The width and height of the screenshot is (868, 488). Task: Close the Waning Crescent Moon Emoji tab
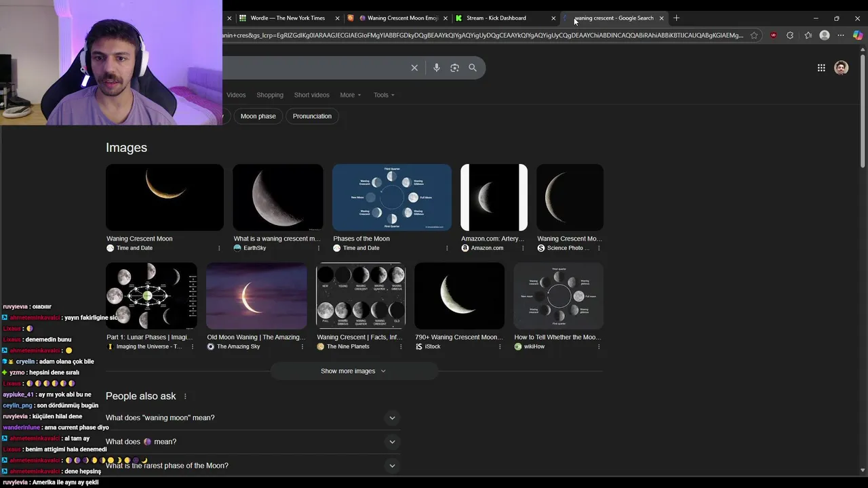446,18
